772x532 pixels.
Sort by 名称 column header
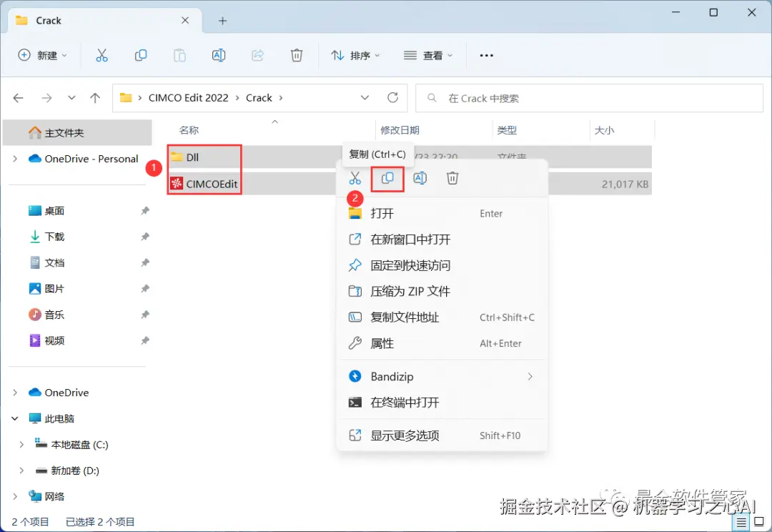pyautogui.click(x=189, y=130)
